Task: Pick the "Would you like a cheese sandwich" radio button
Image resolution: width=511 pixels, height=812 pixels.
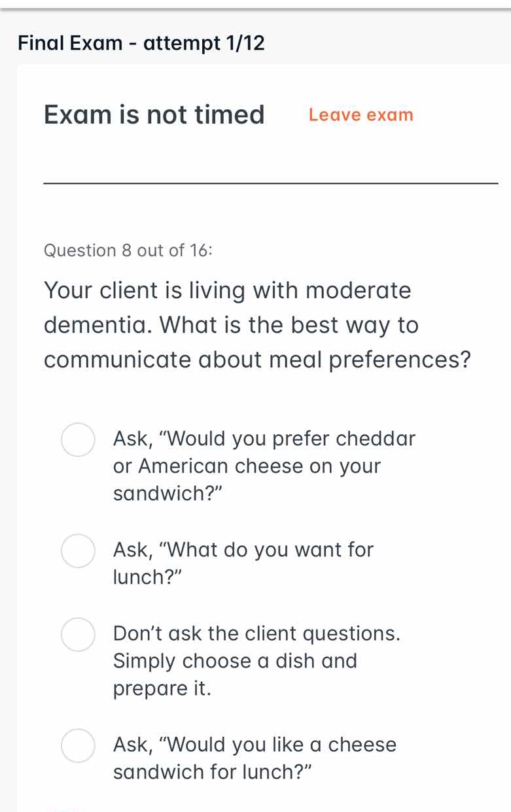Action: click(78, 746)
